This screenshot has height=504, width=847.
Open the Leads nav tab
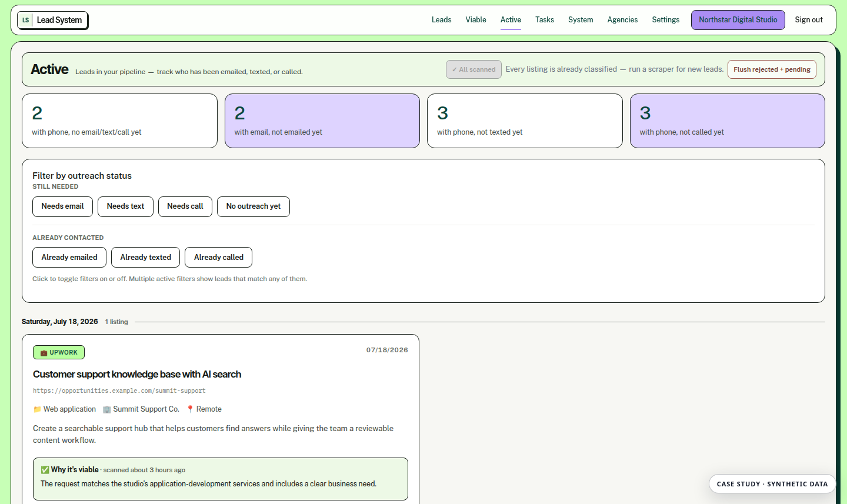pos(441,20)
